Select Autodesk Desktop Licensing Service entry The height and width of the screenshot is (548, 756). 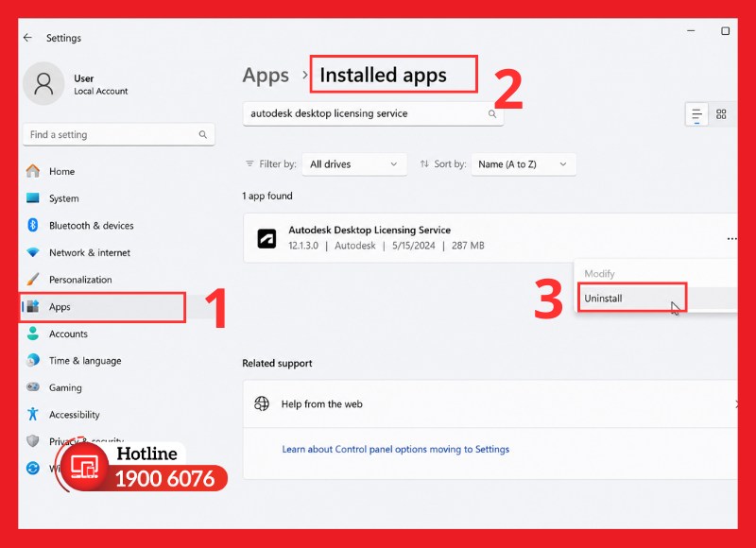pos(490,238)
